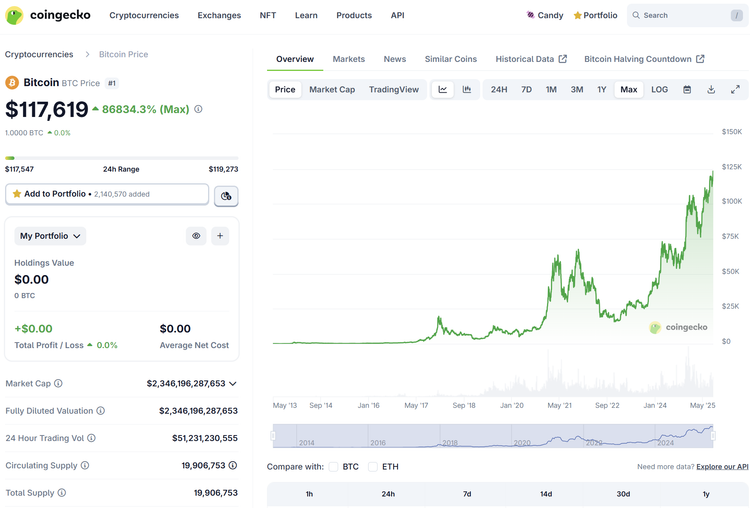Viewport: 750px width, 508px height.
Task: Click info icon next to Market Cap
Action: (x=58, y=383)
